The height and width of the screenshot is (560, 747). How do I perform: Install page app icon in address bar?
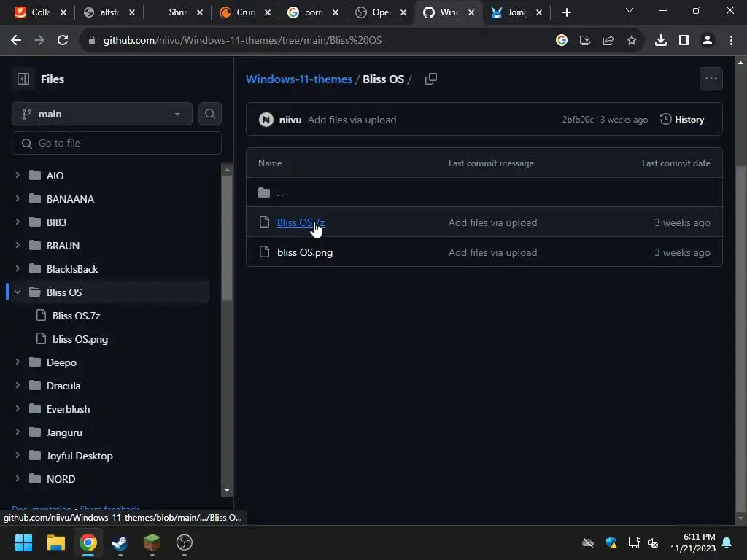pyautogui.click(x=585, y=41)
